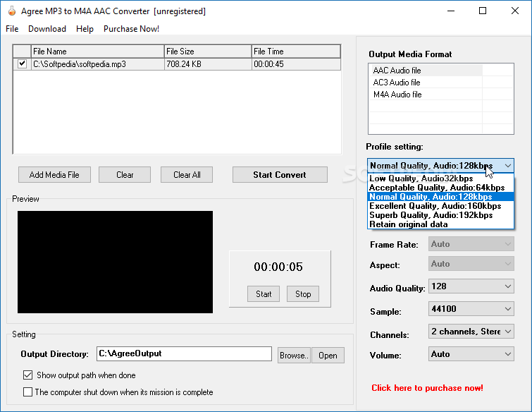This screenshot has width=532, height=412.
Task: Click the Start Convert button
Action: pos(280,174)
